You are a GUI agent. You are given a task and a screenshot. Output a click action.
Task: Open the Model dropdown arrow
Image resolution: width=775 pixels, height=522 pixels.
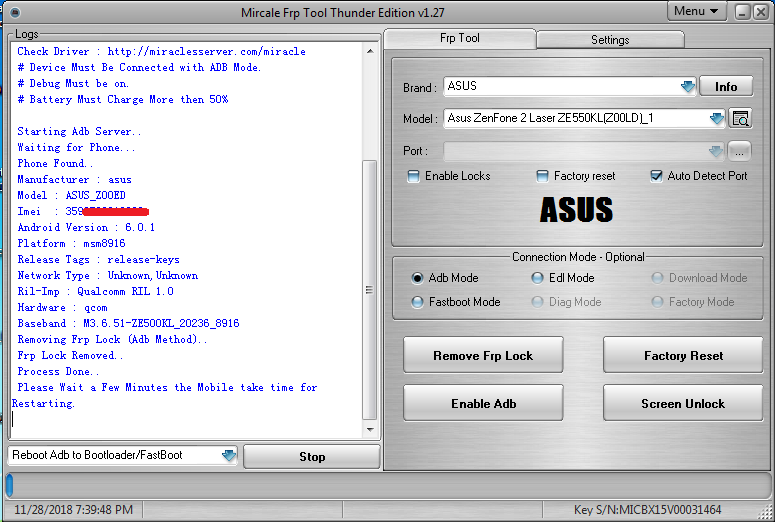pos(717,119)
